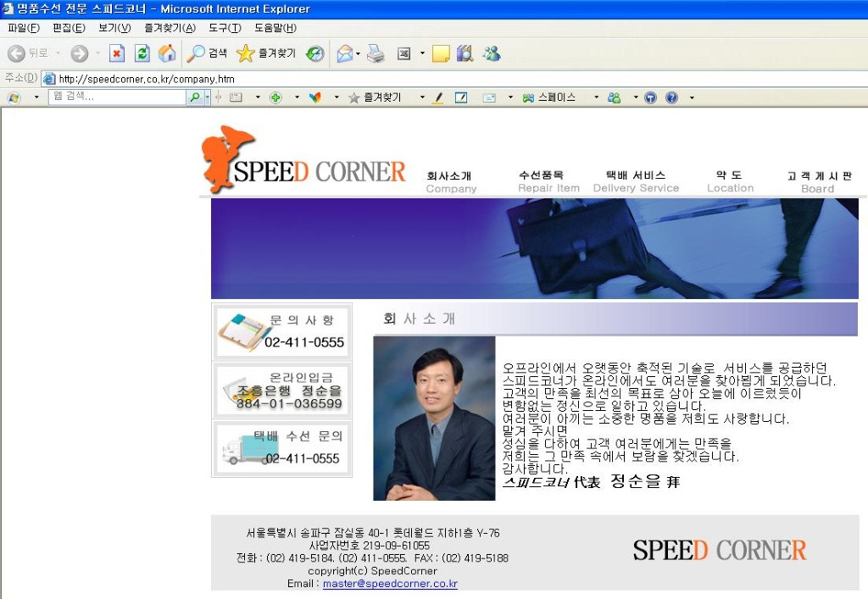Click the 택배 수선 문의 truck banner

(281, 448)
